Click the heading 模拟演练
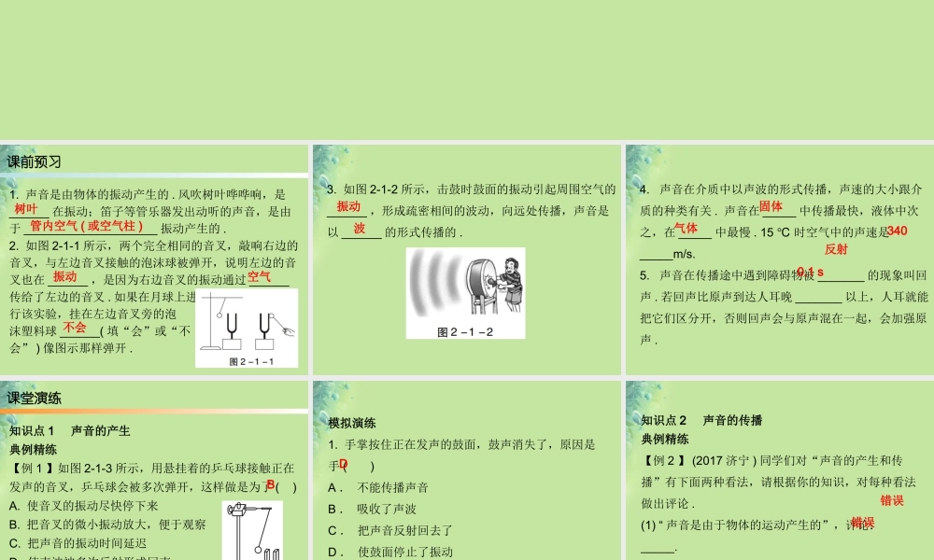The width and height of the screenshot is (934, 560). pos(351,423)
